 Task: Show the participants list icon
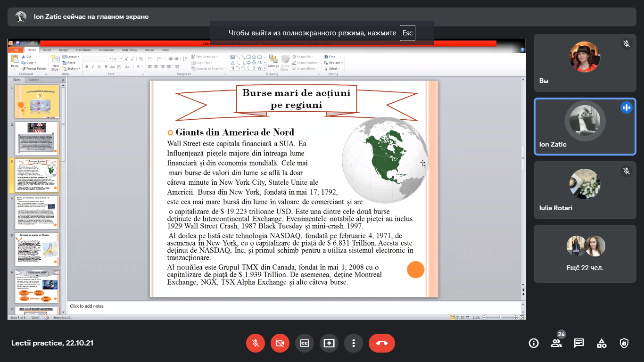click(556, 343)
